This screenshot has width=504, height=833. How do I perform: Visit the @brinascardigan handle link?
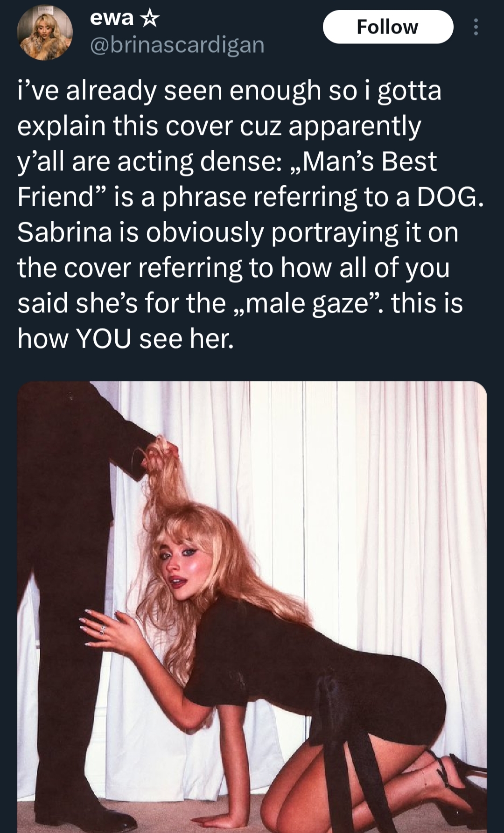[177, 45]
